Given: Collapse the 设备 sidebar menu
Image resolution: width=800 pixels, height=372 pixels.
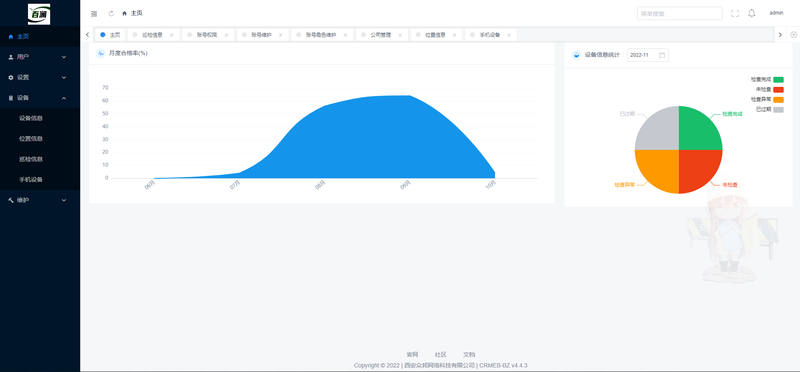Looking at the screenshot, I should click(40, 98).
